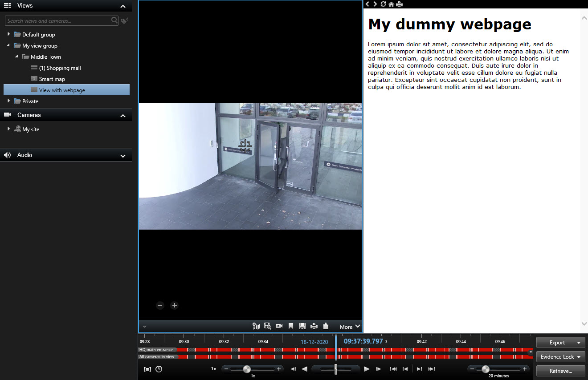The image size is (588, 380).
Task: Expand the Audio panel
Action: point(123,156)
